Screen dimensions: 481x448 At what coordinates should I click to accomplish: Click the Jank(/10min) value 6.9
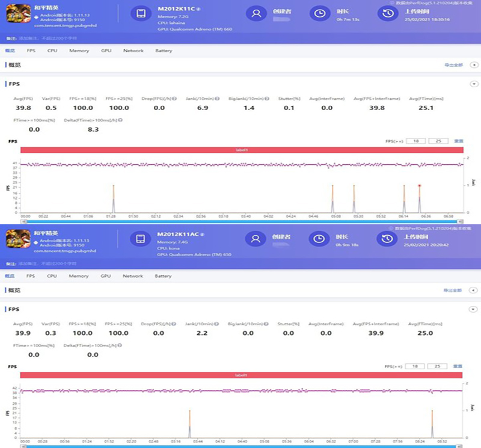click(x=203, y=108)
